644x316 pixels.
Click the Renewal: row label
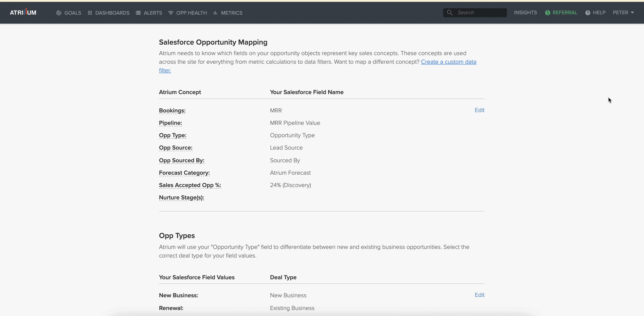coord(171,308)
